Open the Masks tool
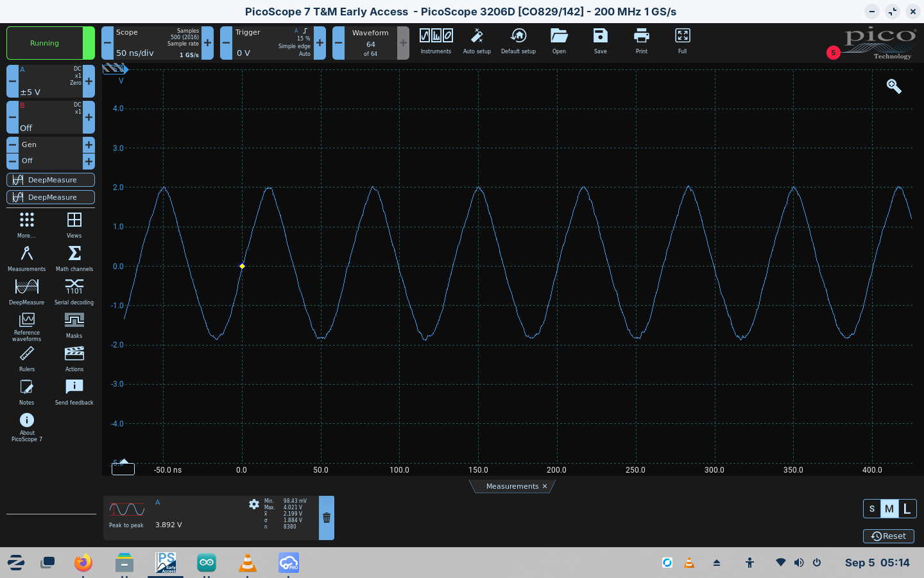The height and width of the screenshot is (578, 924). (74, 325)
